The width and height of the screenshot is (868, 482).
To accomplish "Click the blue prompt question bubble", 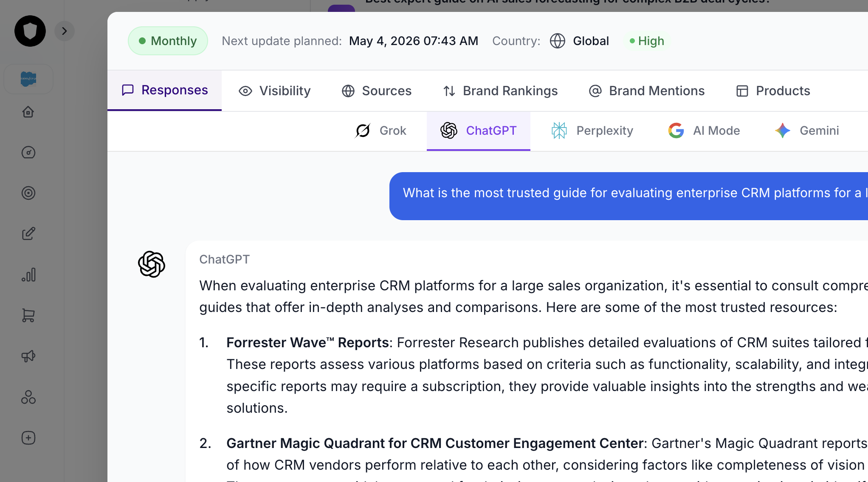I will pos(628,196).
